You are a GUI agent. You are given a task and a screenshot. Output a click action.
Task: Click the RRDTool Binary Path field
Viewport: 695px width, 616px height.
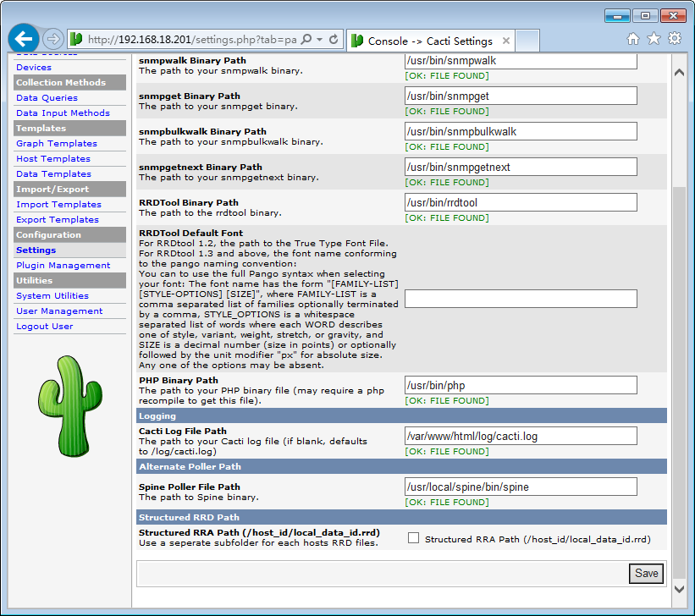[x=521, y=202]
